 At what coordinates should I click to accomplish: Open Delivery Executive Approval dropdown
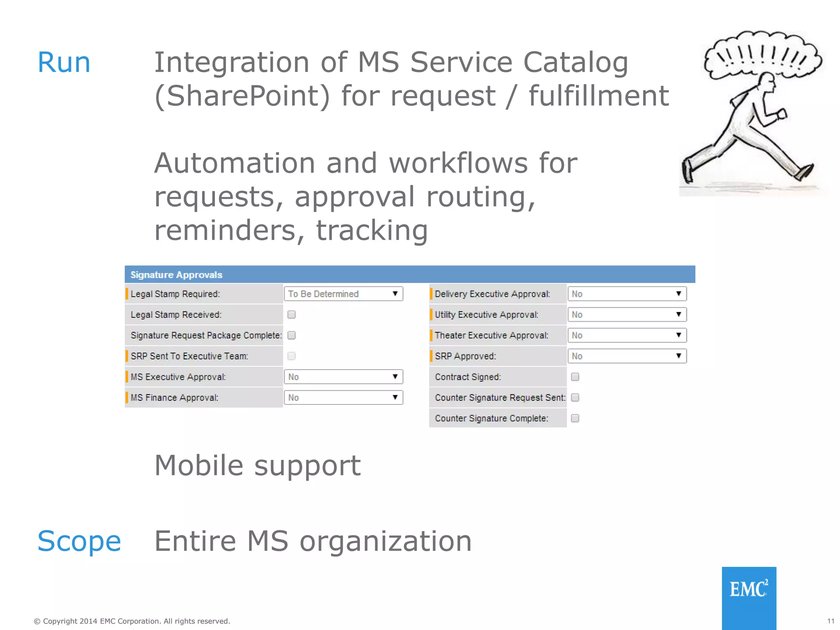[627, 294]
